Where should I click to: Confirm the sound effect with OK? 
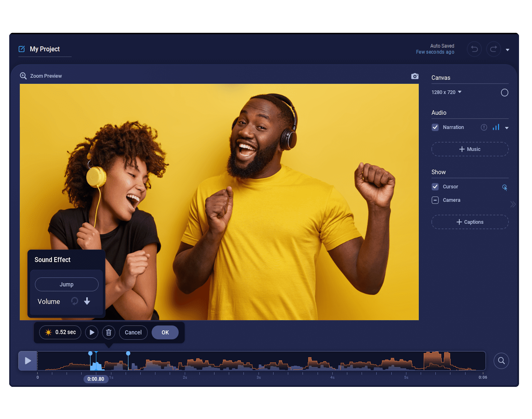165,332
